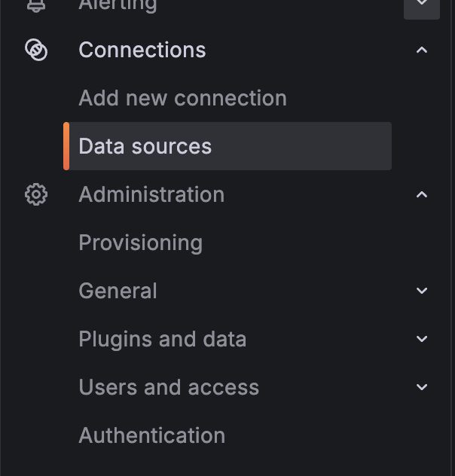This screenshot has height=476, width=455.
Task: Open the Administration section label
Action: point(151,194)
